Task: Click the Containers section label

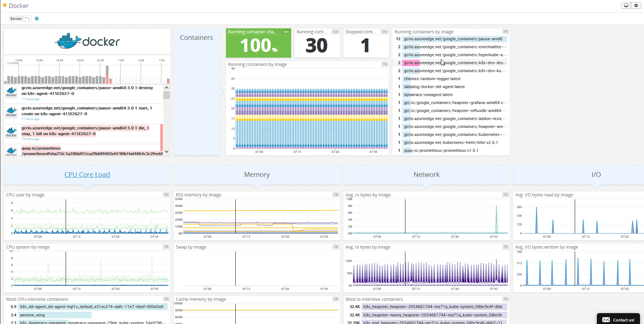Action: [197, 38]
